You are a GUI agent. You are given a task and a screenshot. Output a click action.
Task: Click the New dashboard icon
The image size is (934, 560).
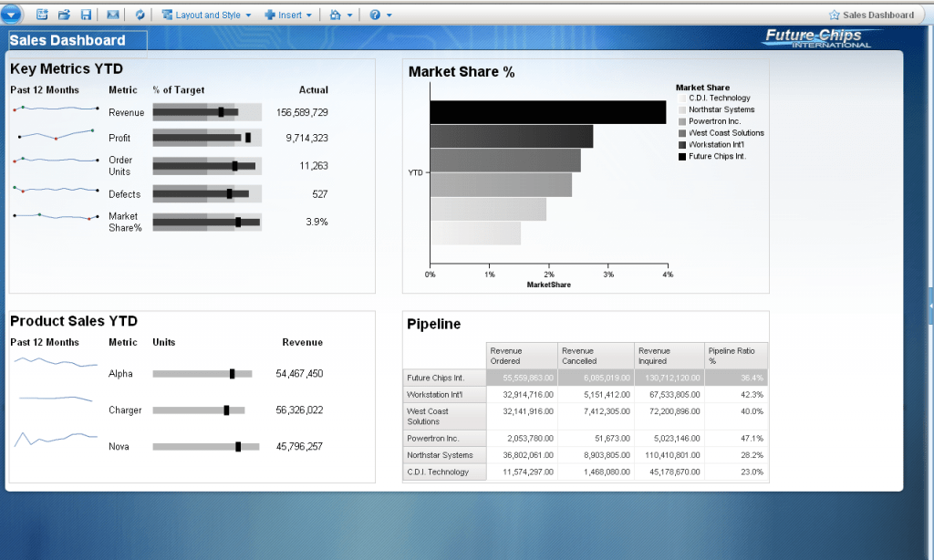tap(42, 15)
